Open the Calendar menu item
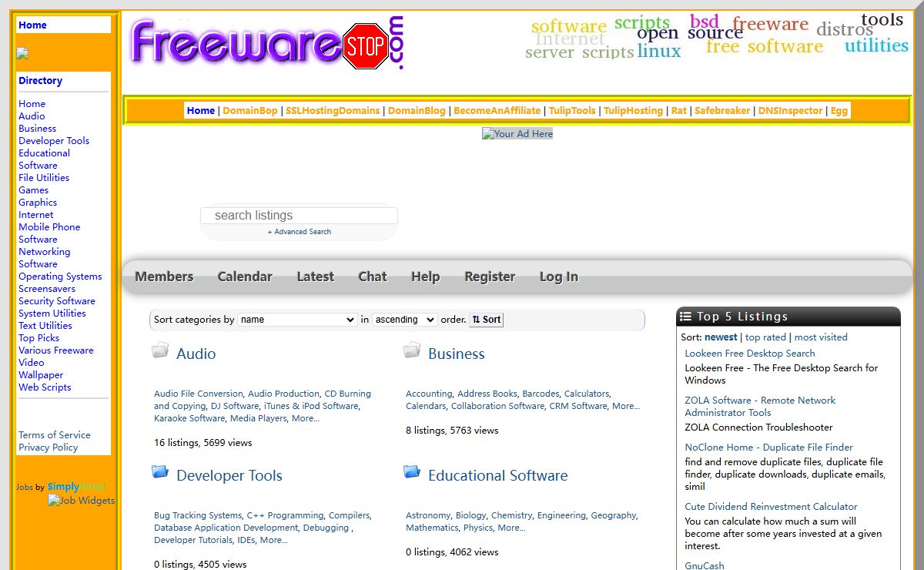 pyautogui.click(x=245, y=277)
